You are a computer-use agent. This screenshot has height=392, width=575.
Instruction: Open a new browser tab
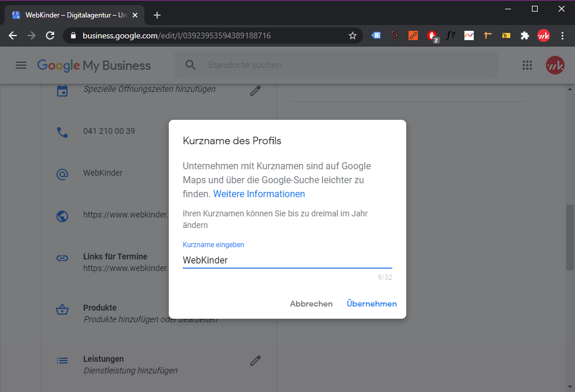point(157,15)
